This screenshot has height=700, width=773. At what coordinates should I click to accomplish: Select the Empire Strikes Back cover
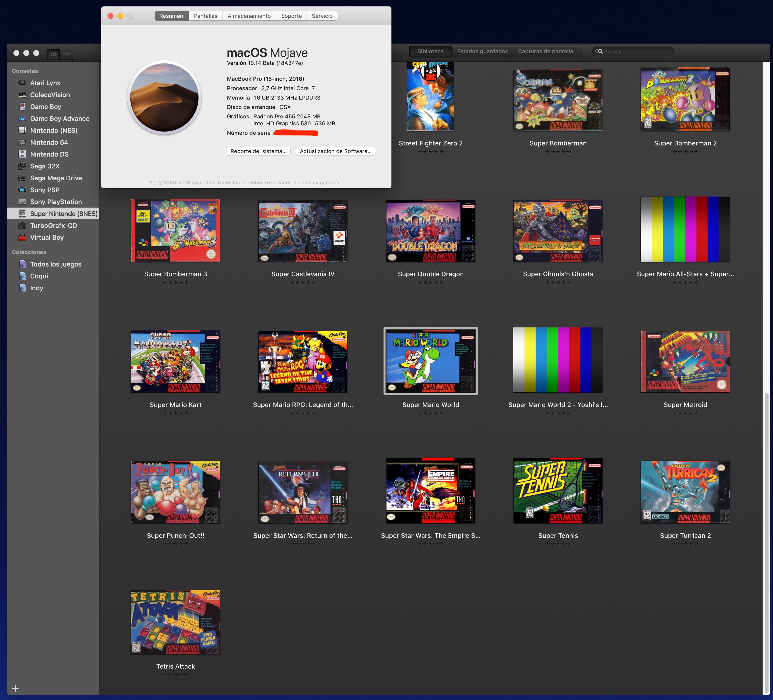[431, 491]
